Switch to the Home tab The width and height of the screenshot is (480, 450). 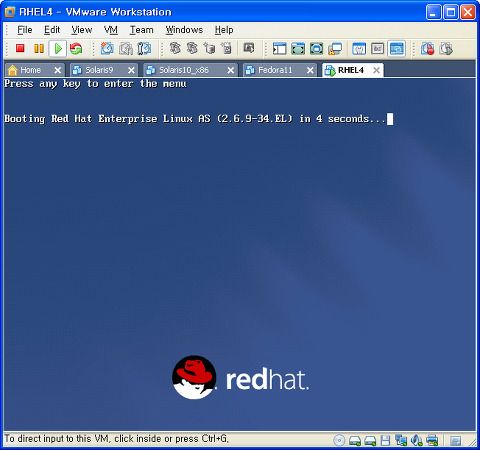tap(30, 70)
